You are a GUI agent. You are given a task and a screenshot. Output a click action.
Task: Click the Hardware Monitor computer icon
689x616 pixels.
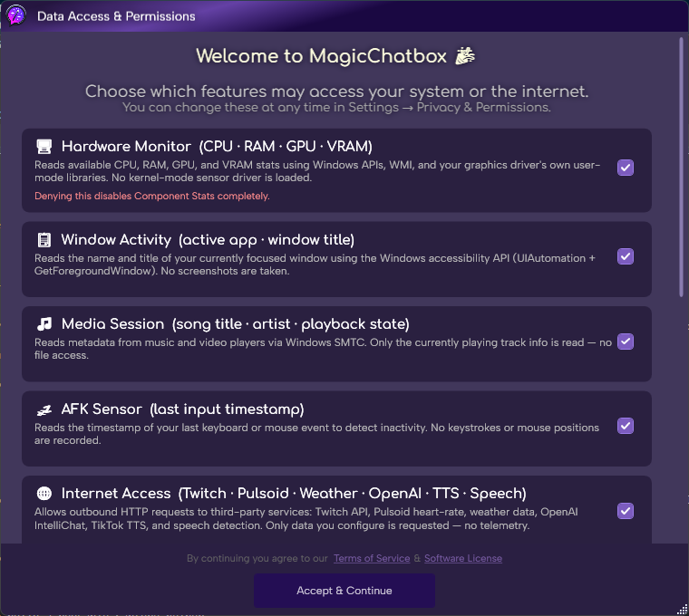point(44,147)
